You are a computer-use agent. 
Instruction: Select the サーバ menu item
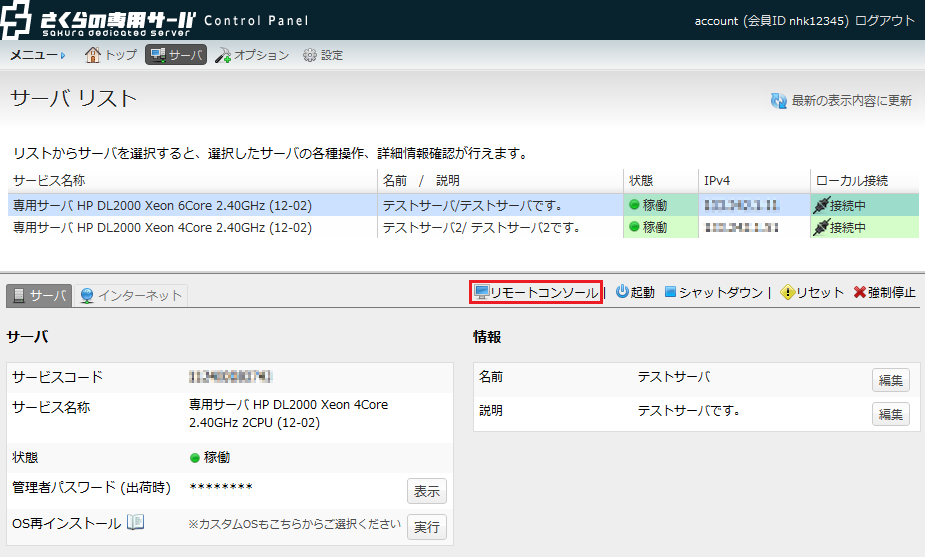(176, 55)
